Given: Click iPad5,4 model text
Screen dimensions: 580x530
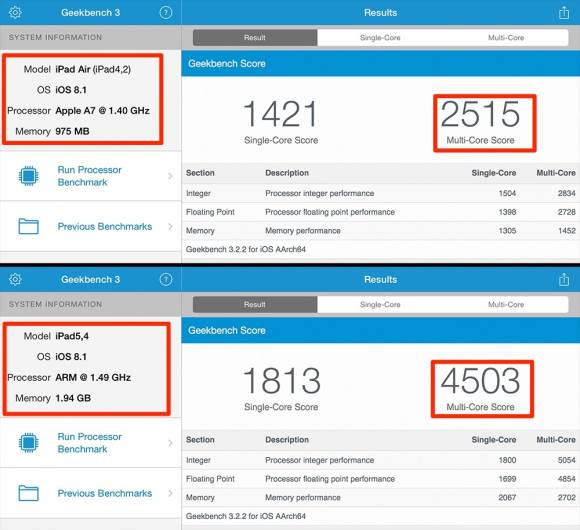Looking at the screenshot, I should (x=72, y=336).
